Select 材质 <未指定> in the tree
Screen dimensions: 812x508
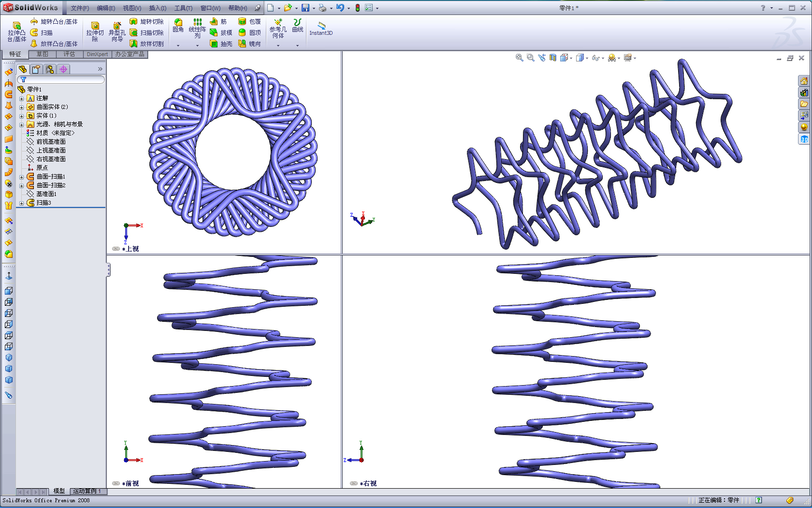51,133
